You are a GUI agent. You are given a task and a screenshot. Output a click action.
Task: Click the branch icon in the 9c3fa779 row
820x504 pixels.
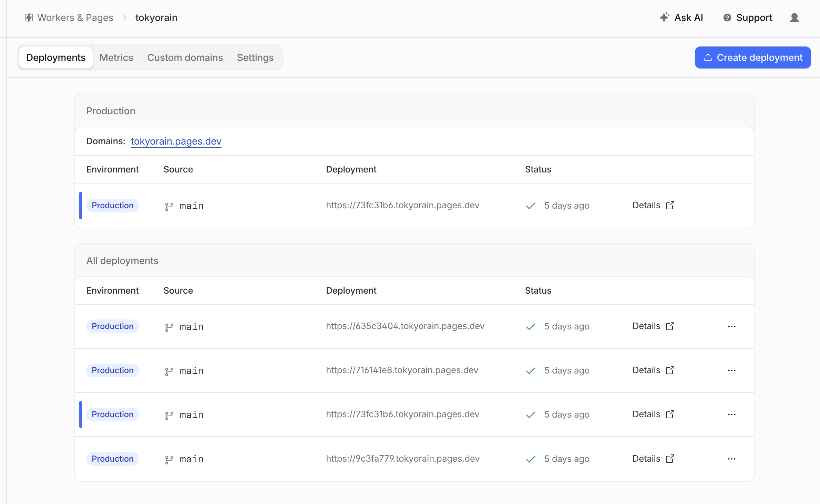[x=169, y=460]
